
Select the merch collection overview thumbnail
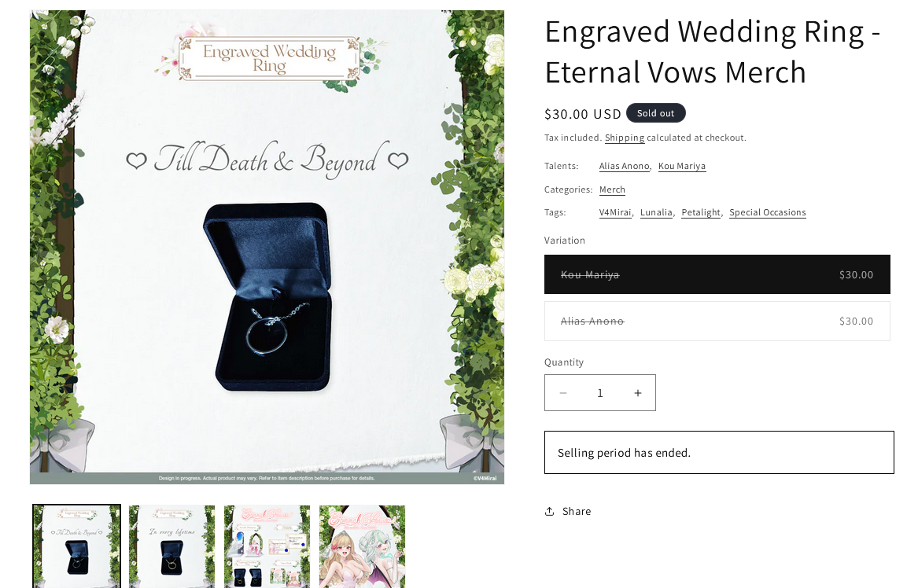tap(267, 546)
